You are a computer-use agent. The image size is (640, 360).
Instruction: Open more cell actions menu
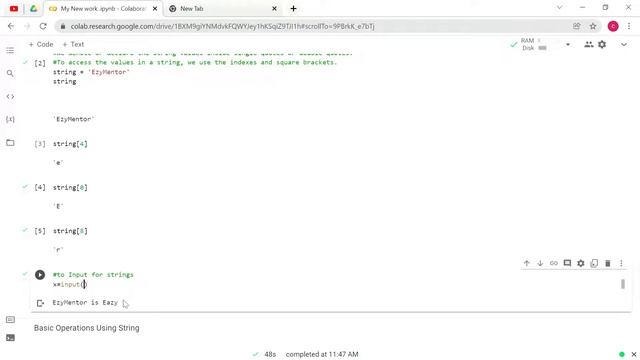click(x=621, y=263)
